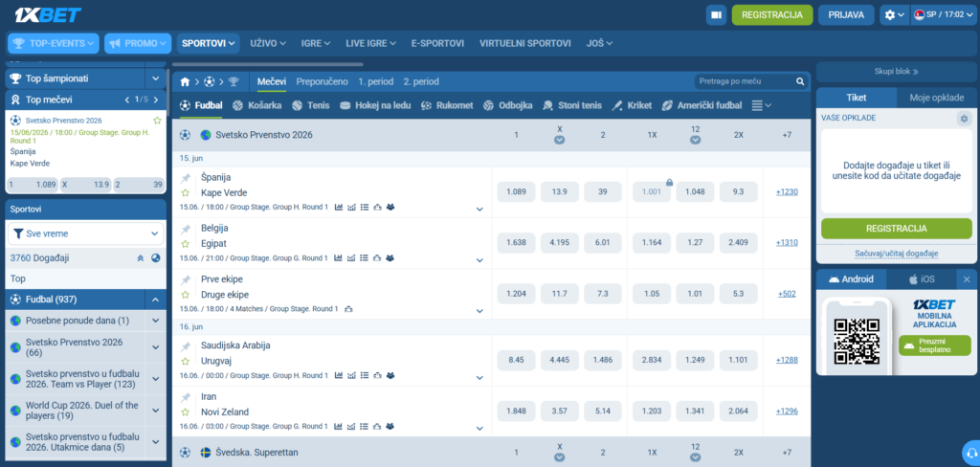Open more sports list menu icon
The image size is (980, 467).
pyautogui.click(x=761, y=105)
